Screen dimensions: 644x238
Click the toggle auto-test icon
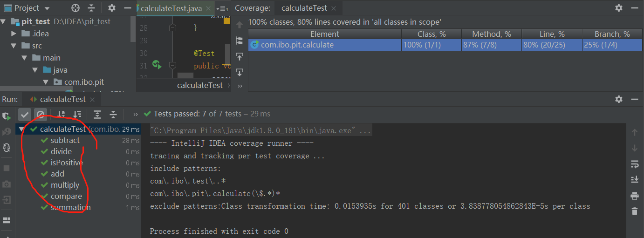coord(7,148)
